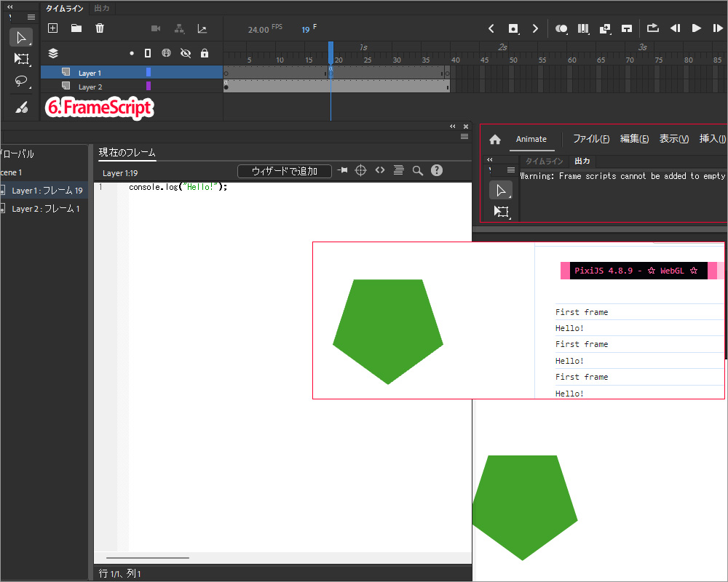Collapse the Actions panel with double arrows
The height and width of the screenshot is (582, 728).
pos(452,126)
